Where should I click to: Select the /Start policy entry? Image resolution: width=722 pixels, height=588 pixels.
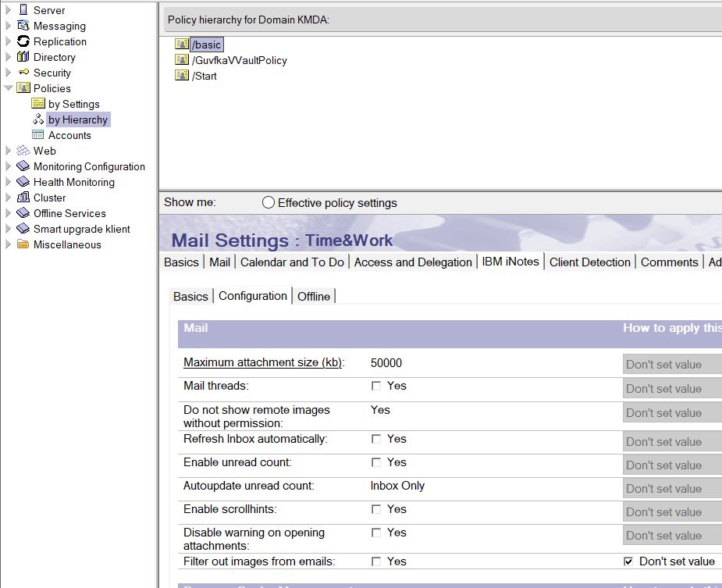click(x=205, y=76)
